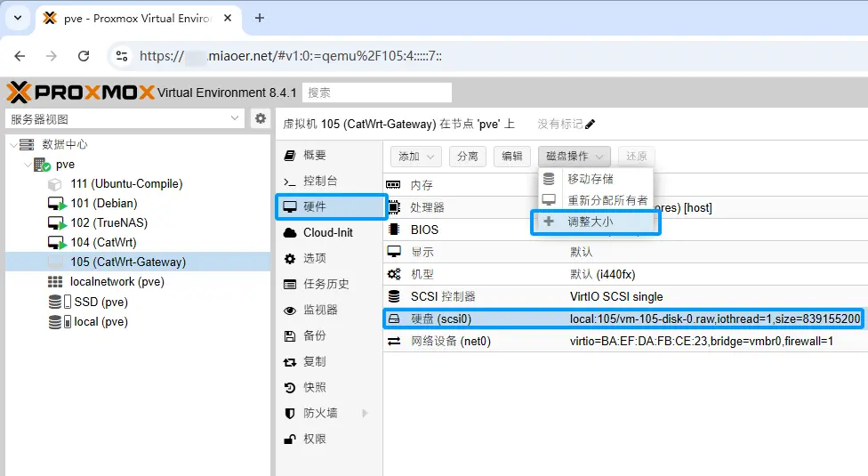Viewport: 868px width, 476px height.
Task: Click the Proxmox logo in header
Action: click(80, 93)
